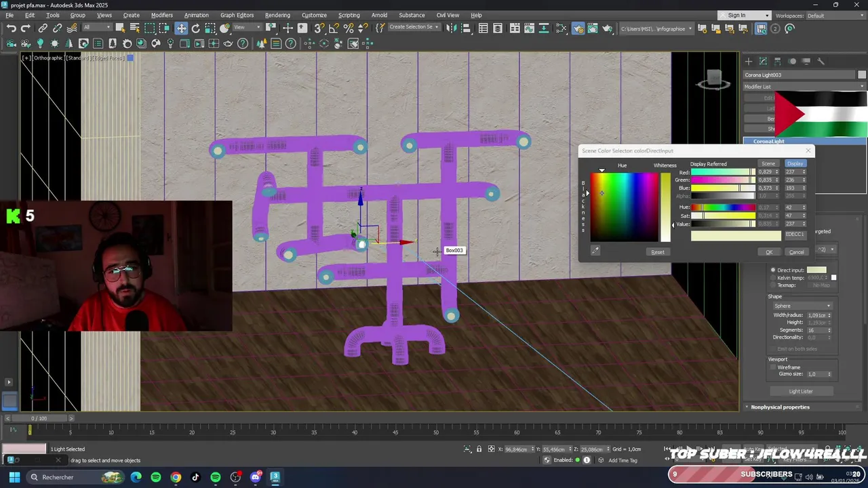Toggle the Percent Snap icon
Image resolution: width=868 pixels, height=488 pixels.
[x=349, y=28]
